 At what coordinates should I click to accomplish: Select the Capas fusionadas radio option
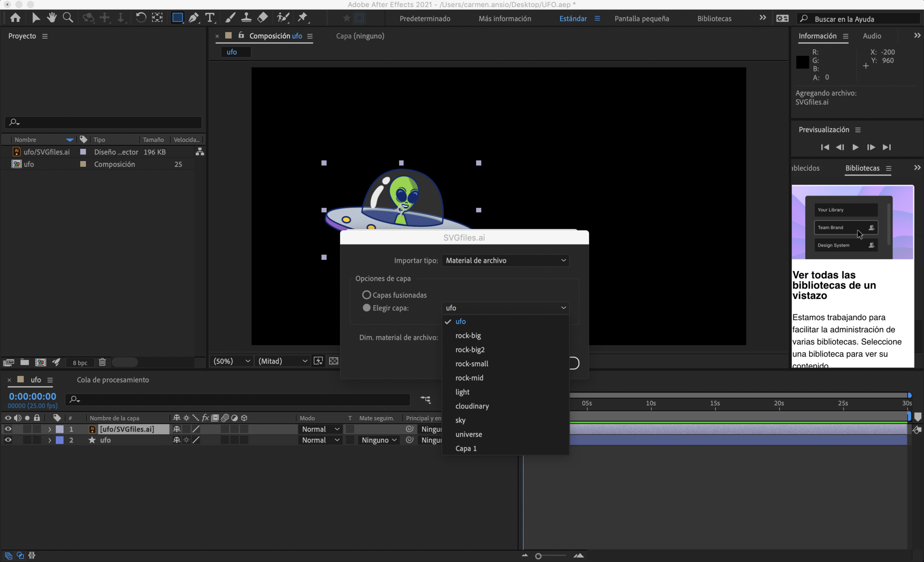(366, 295)
